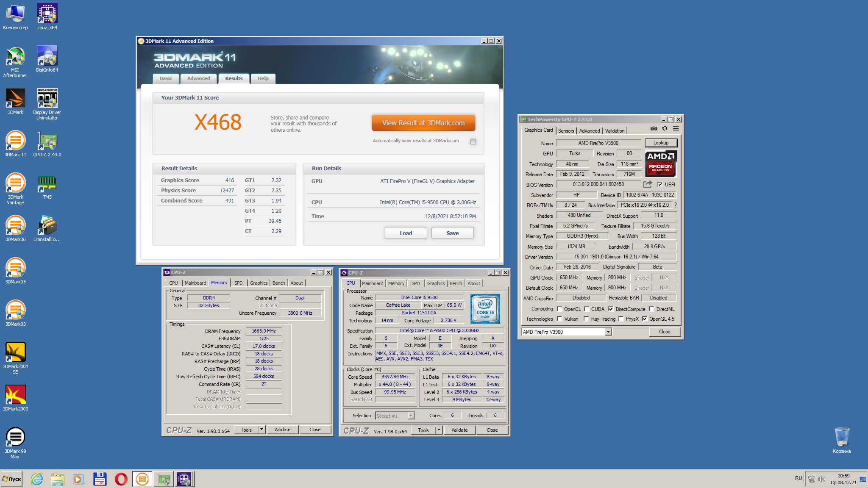868x488 pixels.
Task: Open the Validation tab in GPU-Z
Action: pyautogui.click(x=615, y=131)
